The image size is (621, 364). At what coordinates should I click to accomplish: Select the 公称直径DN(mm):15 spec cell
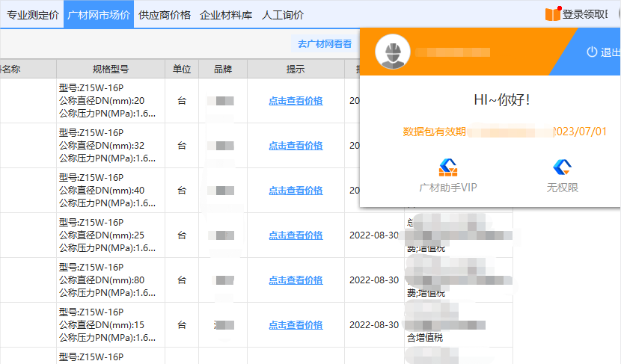coord(111,325)
